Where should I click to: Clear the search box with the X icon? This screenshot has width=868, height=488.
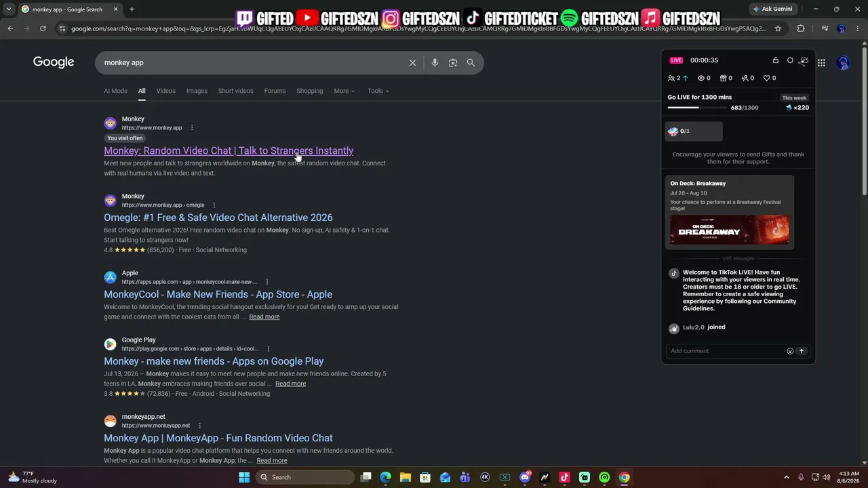click(412, 63)
